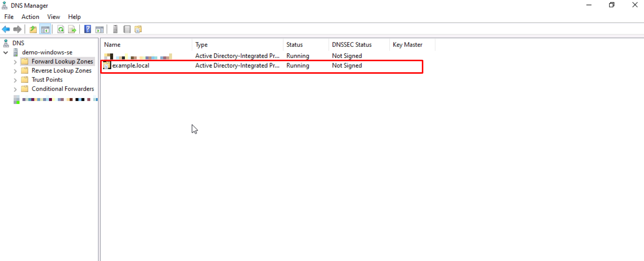Image resolution: width=644 pixels, height=261 pixels.
Task: Click the notebook-style New Record toolbar icon
Action: pos(127,29)
